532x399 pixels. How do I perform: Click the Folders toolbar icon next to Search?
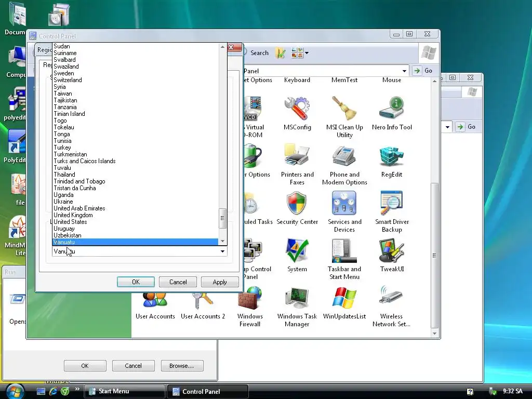point(280,53)
